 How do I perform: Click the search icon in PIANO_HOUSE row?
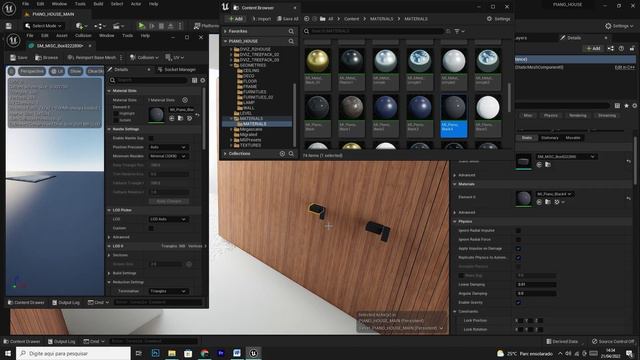click(291, 41)
